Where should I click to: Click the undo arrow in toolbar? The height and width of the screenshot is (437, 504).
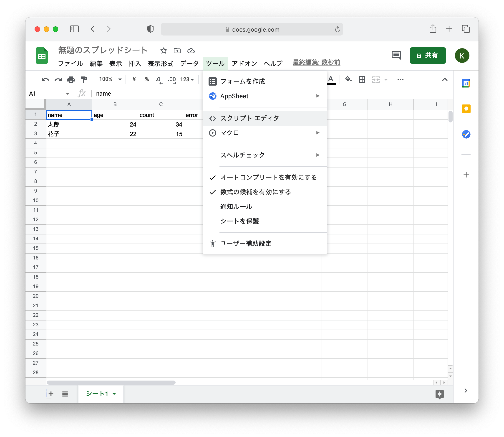click(x=45, y=79)
